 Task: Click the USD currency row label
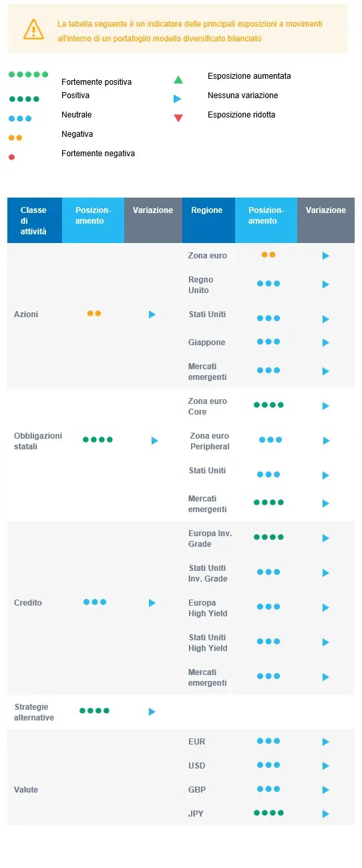click(x=197, y=766)
